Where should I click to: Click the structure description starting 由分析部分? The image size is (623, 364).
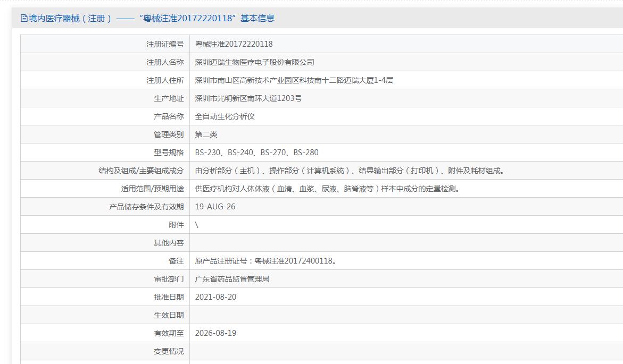[350, 171]
